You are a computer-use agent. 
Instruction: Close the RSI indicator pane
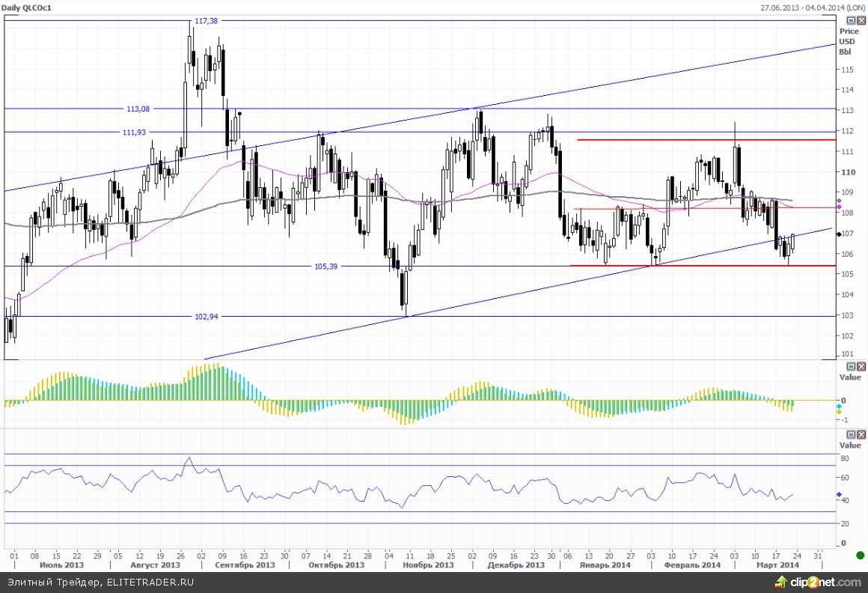[861, 434]
